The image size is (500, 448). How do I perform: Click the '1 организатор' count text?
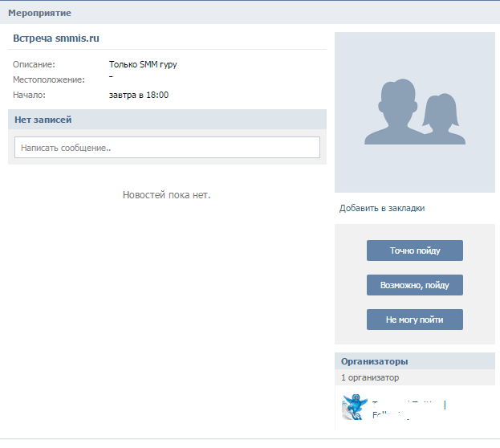pos(370,377)
